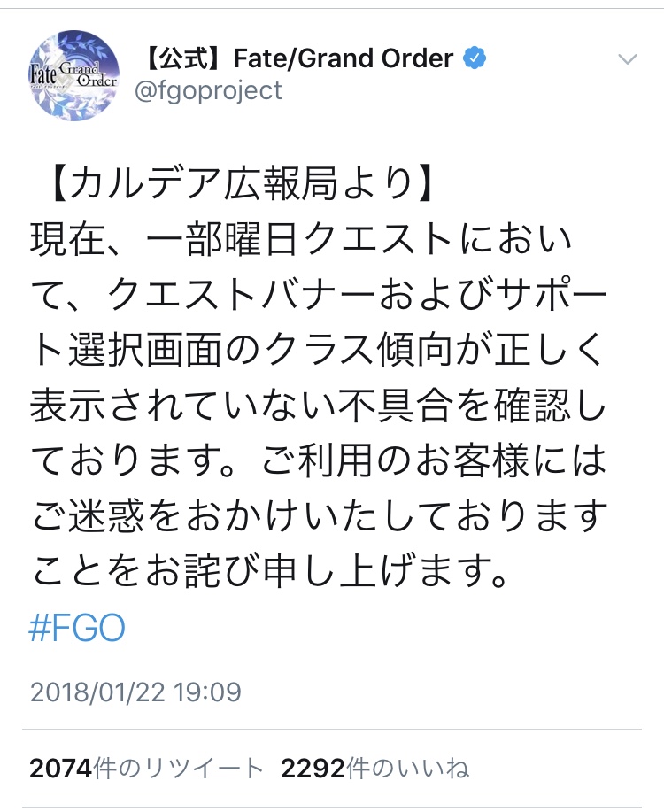Expand the tweet options chevron
The image size is (664, 812).
(627, 60)
